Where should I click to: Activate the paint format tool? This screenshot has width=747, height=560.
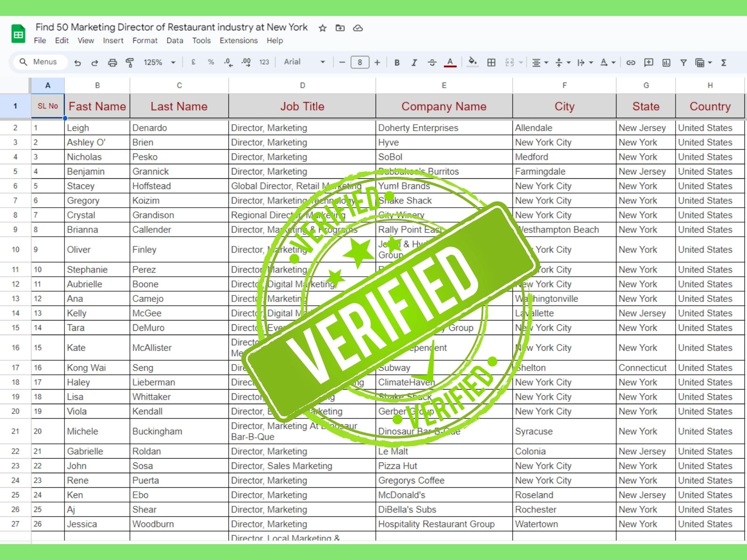[x=130, y=63]
